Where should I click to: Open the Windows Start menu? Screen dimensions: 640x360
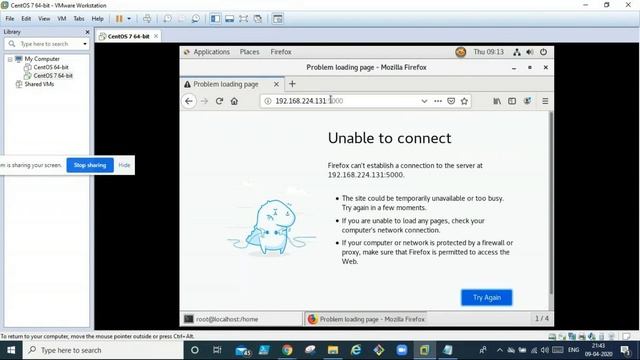tap(11, 350)
